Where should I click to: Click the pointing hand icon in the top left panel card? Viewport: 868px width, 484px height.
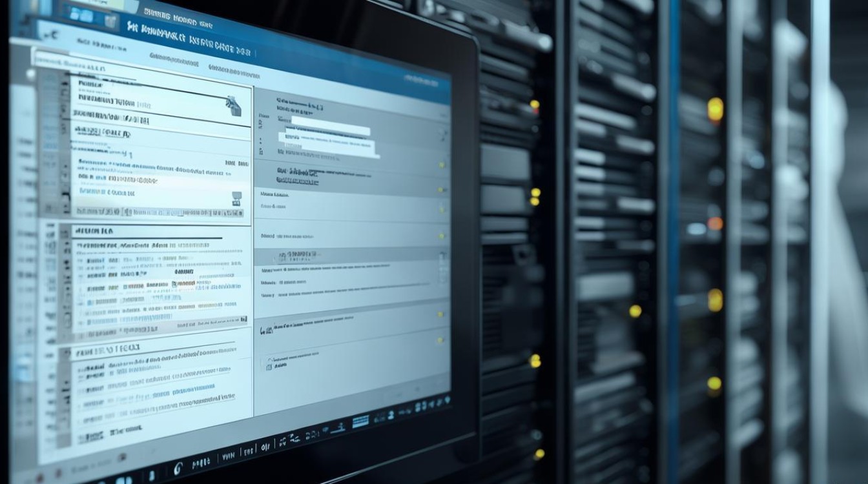coord(233,105)
